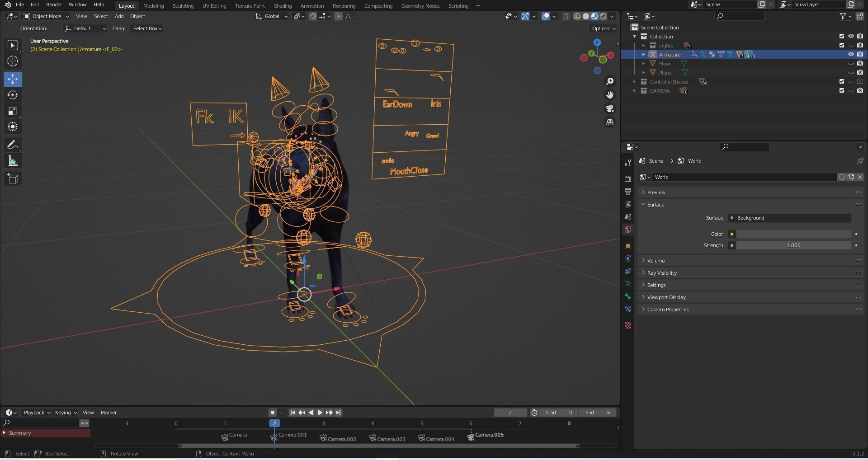The image size is (868, 460).
Task: Select wireframe viewport shading
Action: [577, 16]
